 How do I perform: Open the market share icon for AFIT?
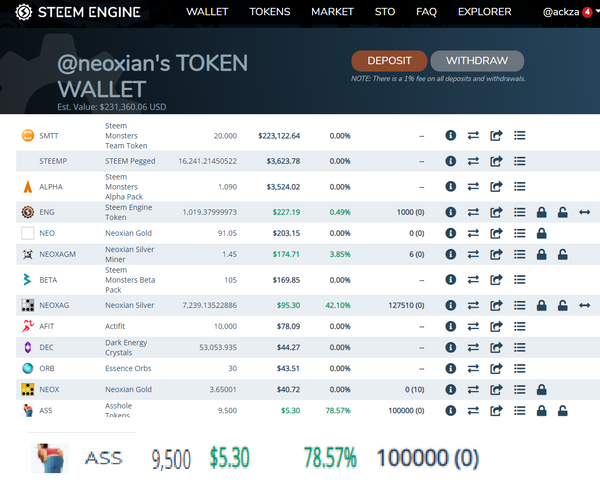click(x=496, y=326)
